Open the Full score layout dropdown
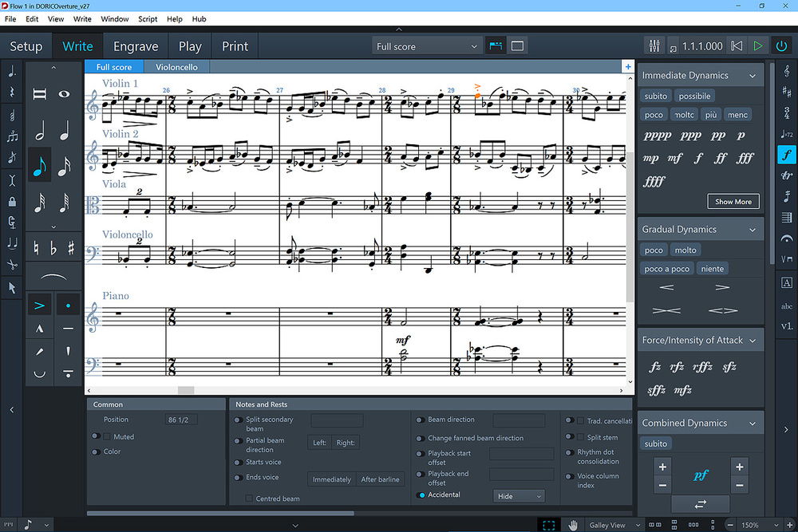This screenshot has height=532, width=798. [x=426, y=46]
